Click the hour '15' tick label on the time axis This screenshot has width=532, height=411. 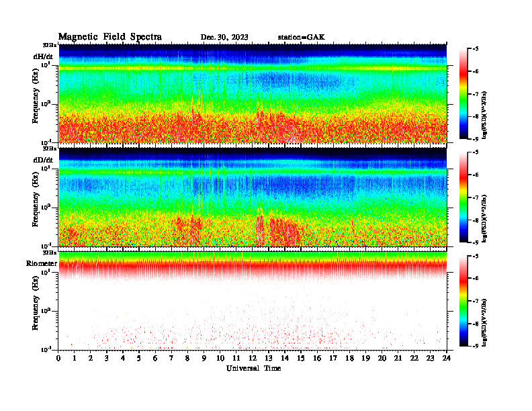[x=301, y=359]
